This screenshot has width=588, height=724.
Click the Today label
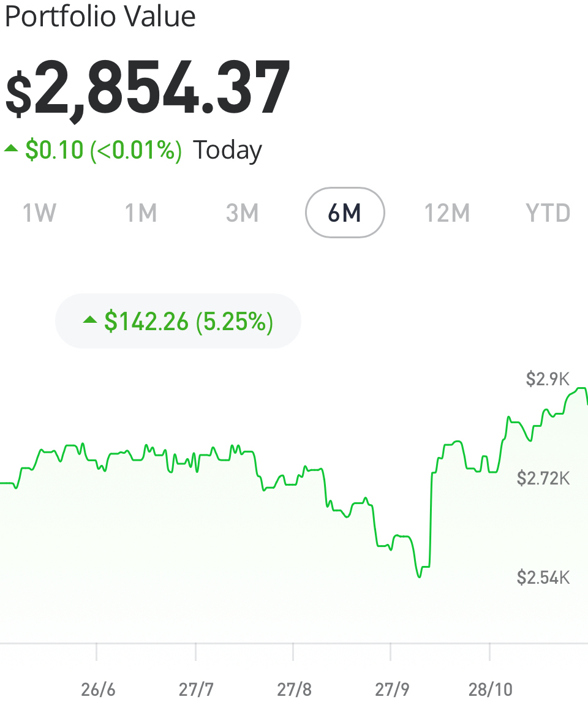(x=227, y=150)
